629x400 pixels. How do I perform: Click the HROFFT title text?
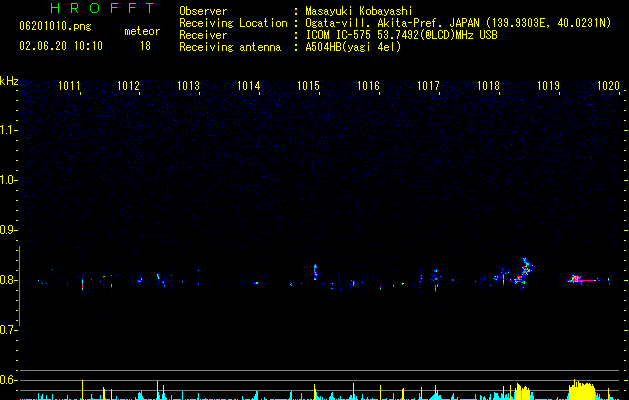(x=103, y=8)
